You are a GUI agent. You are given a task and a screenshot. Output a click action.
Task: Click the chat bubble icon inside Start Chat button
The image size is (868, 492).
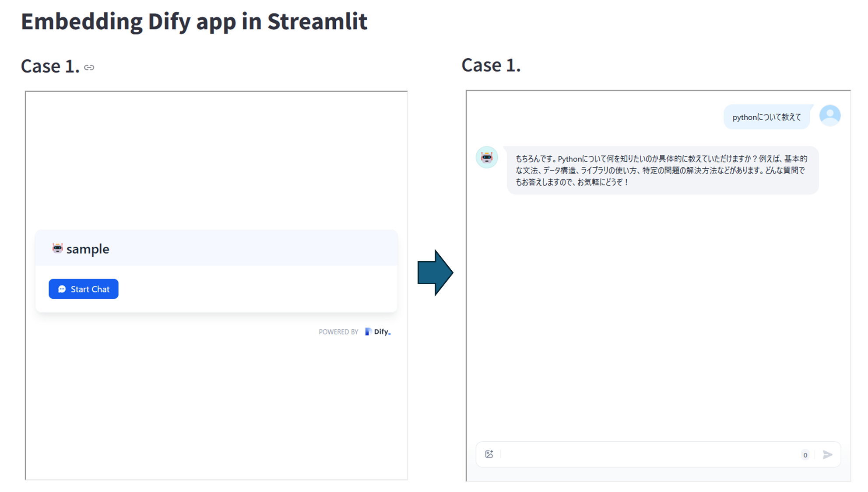coord(63,289)
